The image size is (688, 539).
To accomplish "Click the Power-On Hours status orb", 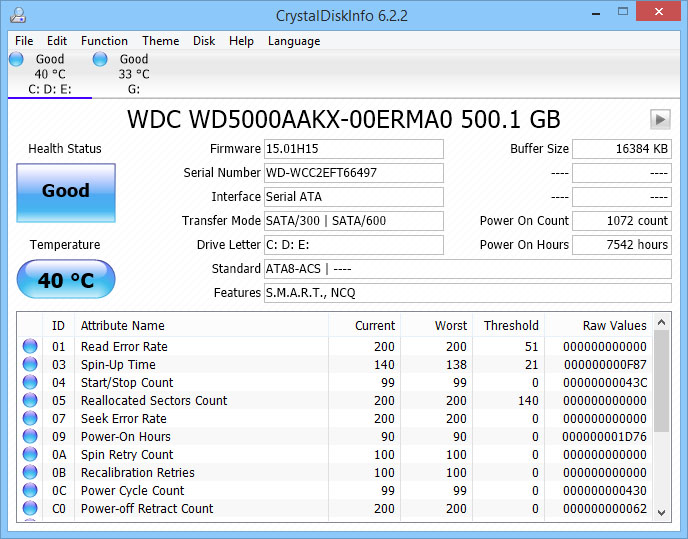I will (x=30, y=437).
